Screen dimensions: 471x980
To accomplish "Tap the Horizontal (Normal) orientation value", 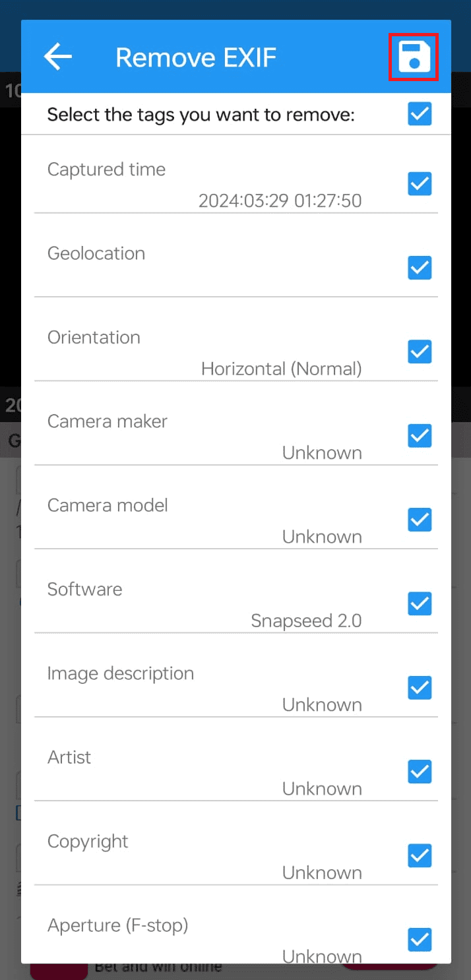I will click(x=282, y=369).
